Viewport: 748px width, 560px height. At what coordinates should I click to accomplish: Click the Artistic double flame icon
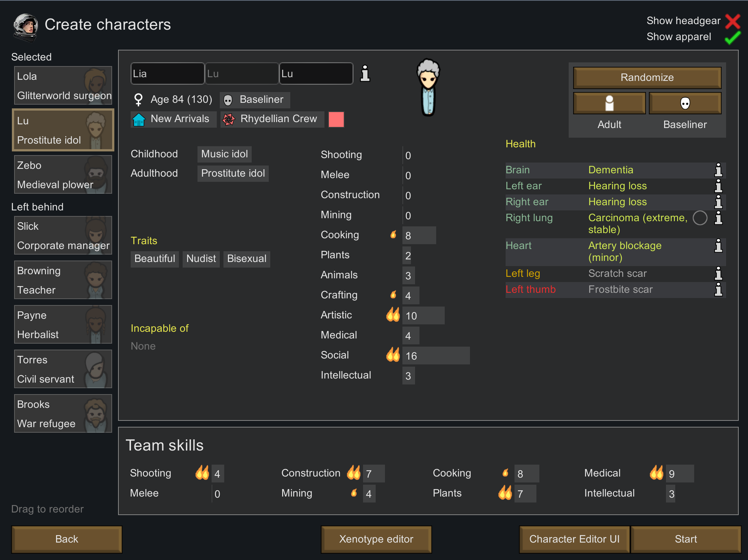point(393,315)
